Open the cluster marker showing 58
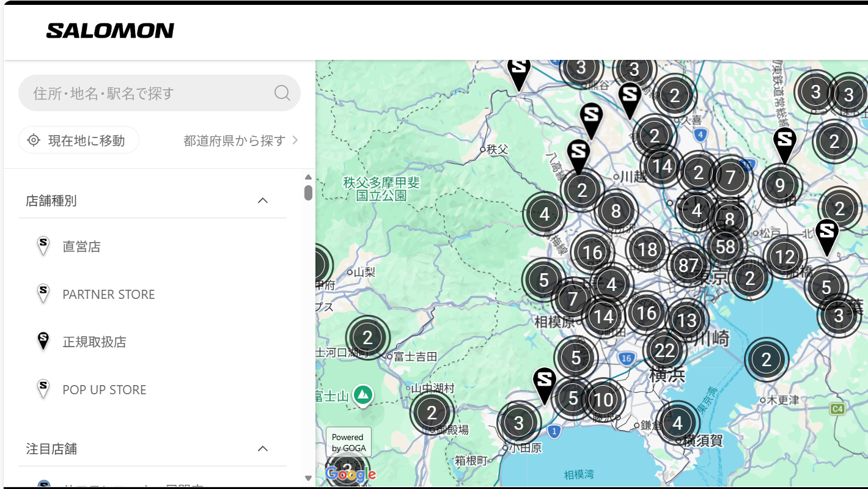The height and width of the screenshot is (489, 868). pos(725,246)
